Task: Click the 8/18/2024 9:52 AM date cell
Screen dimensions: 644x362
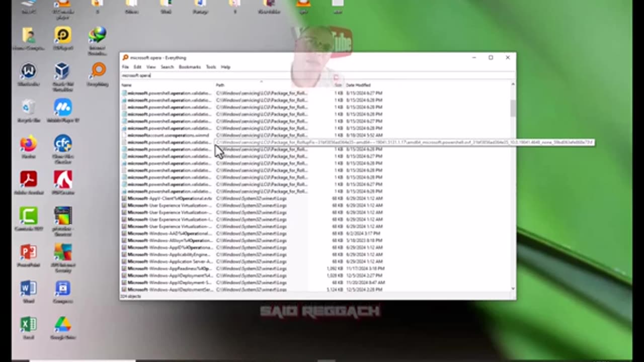Action: pos(364,135)
